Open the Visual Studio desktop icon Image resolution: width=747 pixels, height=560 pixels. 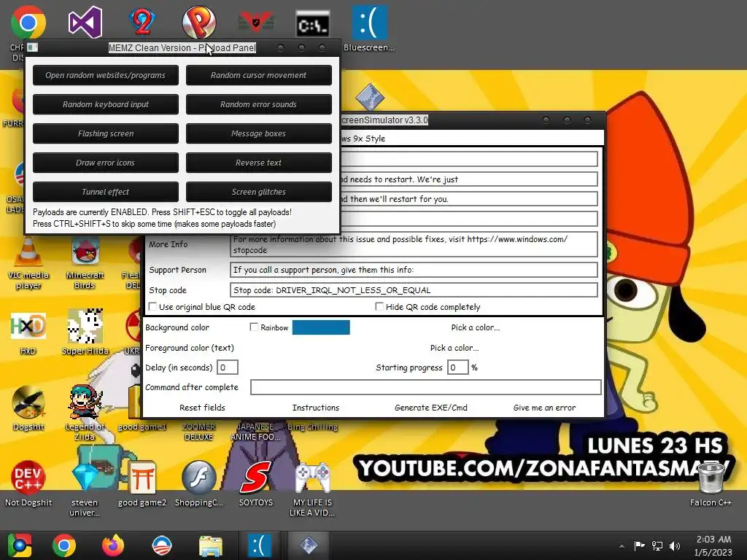[85, 22]
